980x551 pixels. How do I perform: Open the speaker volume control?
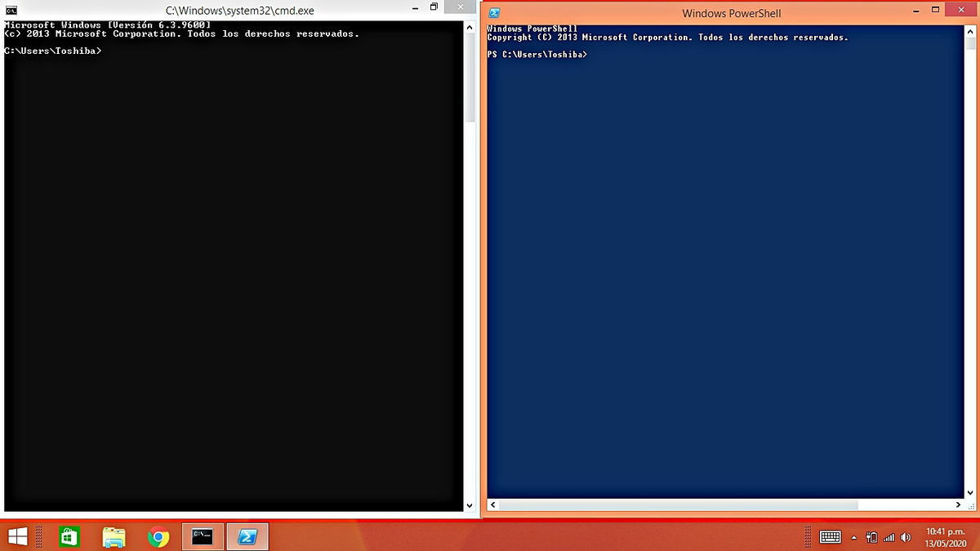(905, 537)
